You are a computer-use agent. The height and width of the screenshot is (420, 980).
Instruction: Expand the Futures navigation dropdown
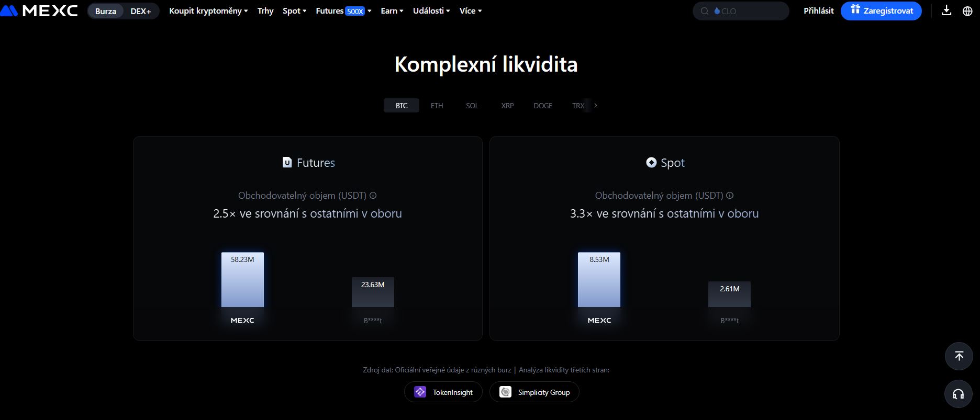pyautogui.click(x=343, y=10)
